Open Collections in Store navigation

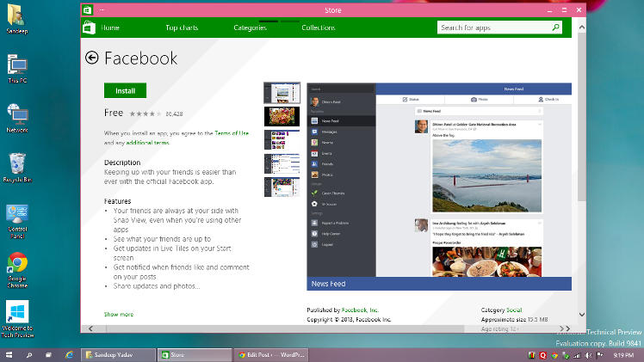319,28
